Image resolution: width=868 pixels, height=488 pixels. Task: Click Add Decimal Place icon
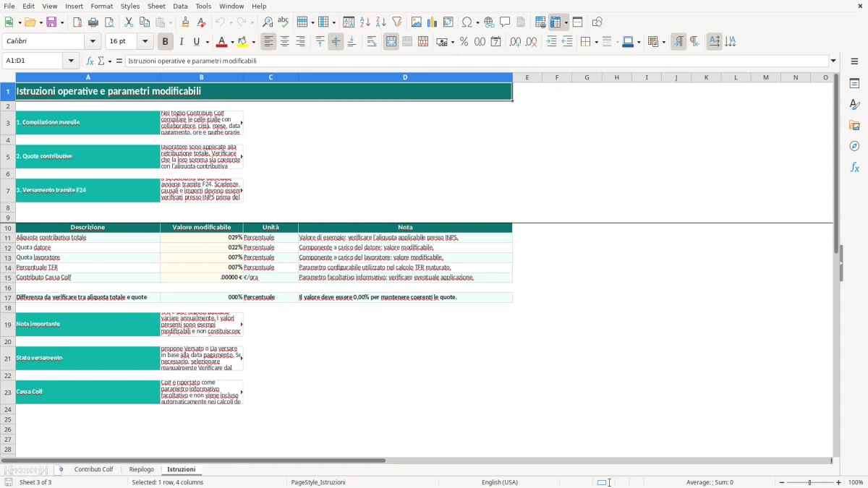click(x=516, y=42)
